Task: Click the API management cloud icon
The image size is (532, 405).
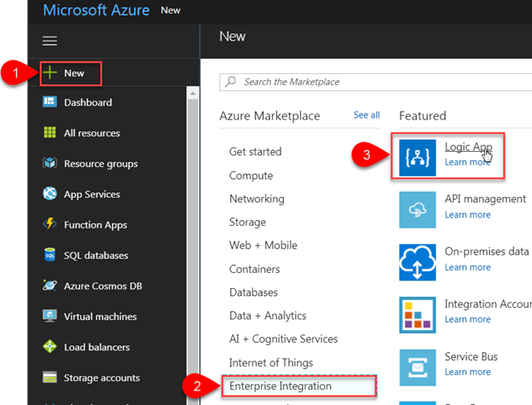Action: click(418, 207)
